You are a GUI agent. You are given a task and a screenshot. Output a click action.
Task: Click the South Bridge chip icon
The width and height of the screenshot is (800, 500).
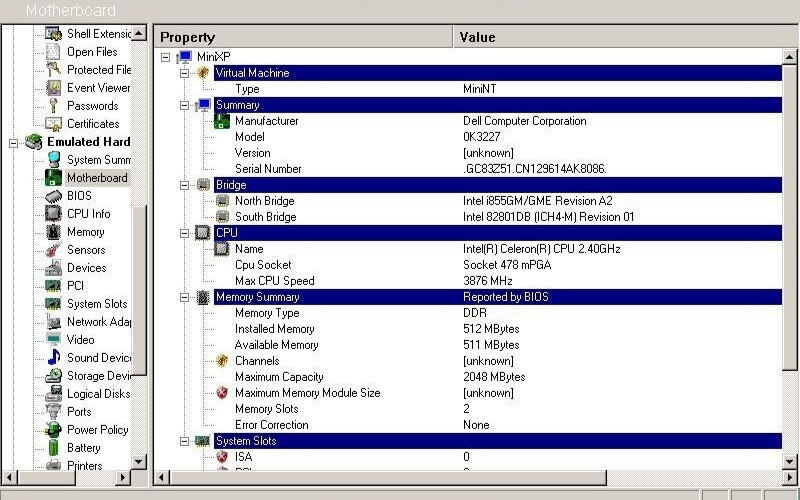[x=222, y=217]
